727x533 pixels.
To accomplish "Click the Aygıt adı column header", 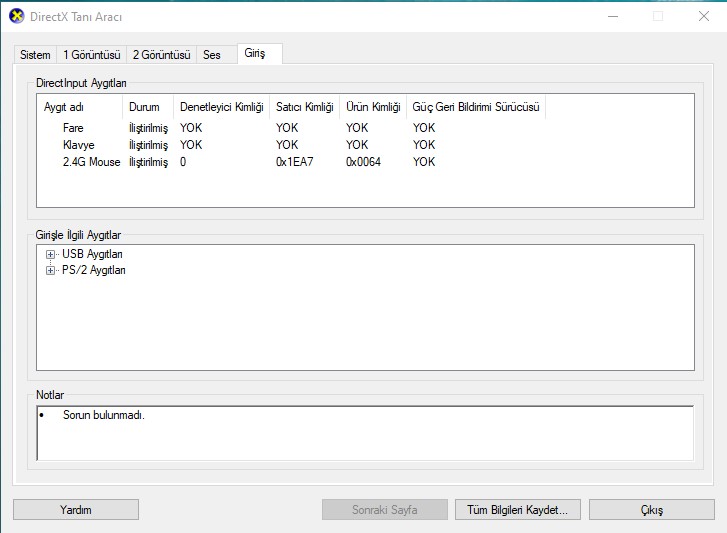I will point(80,107).
